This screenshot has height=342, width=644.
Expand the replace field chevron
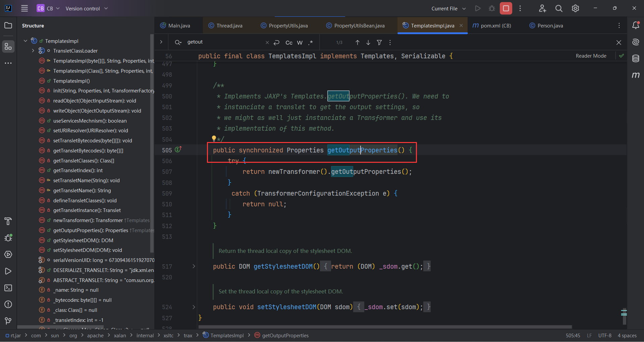[x=161, y=42]
